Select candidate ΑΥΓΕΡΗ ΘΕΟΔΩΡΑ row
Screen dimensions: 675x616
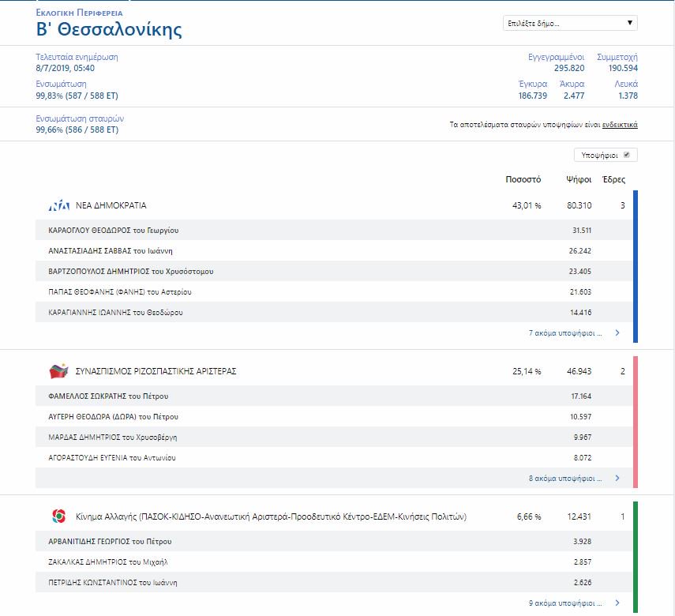334,416
